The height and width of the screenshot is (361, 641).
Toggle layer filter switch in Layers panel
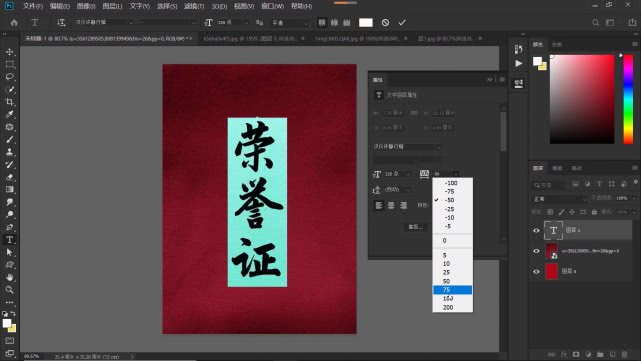click(x=635, y=182)
